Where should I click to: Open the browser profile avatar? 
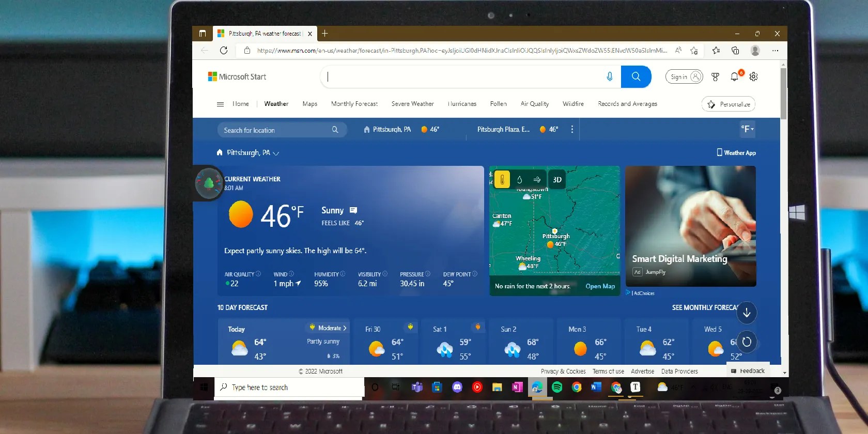click(x=755, y=50)
